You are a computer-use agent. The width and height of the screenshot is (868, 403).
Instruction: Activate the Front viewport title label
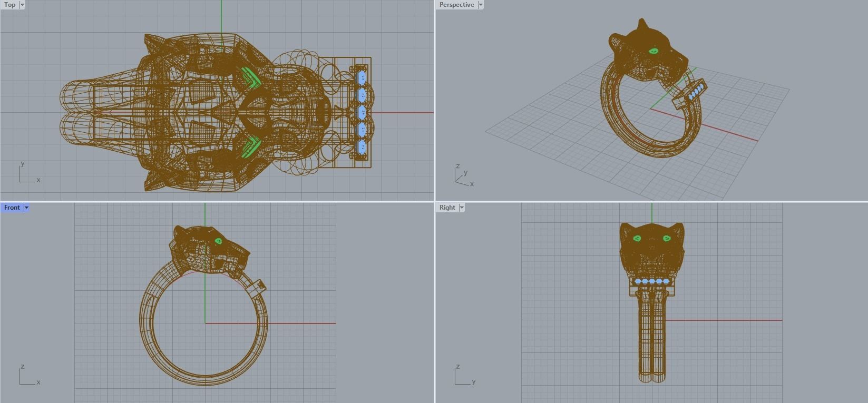pyautogui.click(x=12, y=208)
